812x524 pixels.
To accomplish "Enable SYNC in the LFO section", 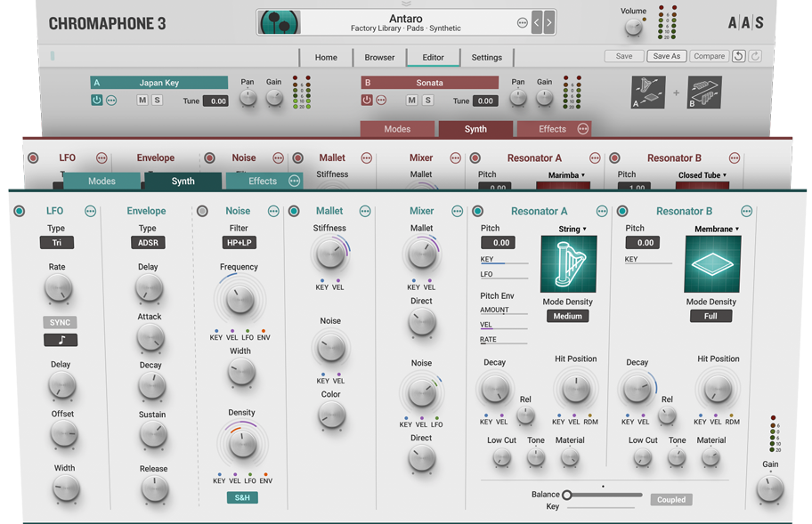I will [x=60, y=322].
